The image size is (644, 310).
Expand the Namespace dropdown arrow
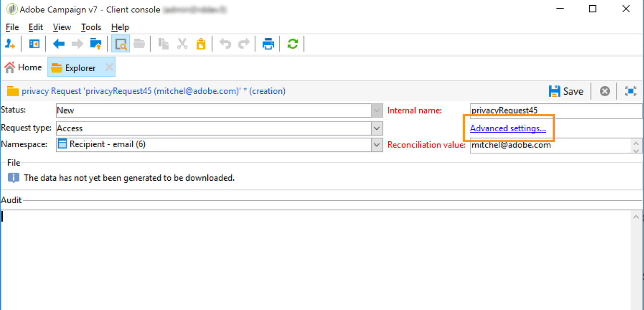[x=377, y=145]
